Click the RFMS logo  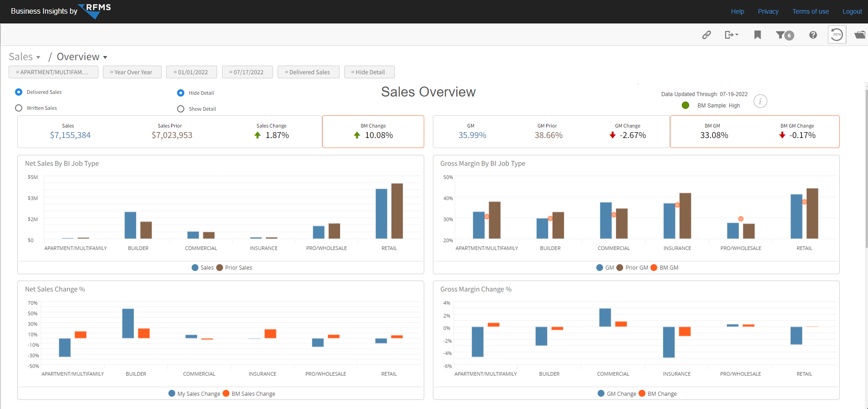pos(94,11)
